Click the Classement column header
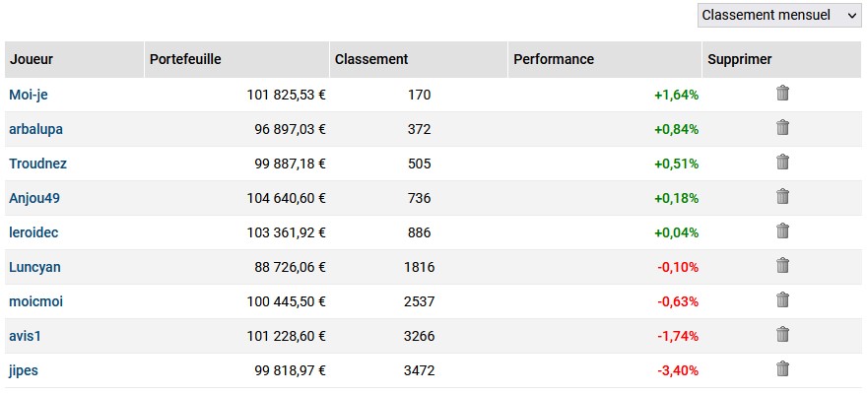The image size is (868, 394). pyautogui.click(x=371, y=59)
